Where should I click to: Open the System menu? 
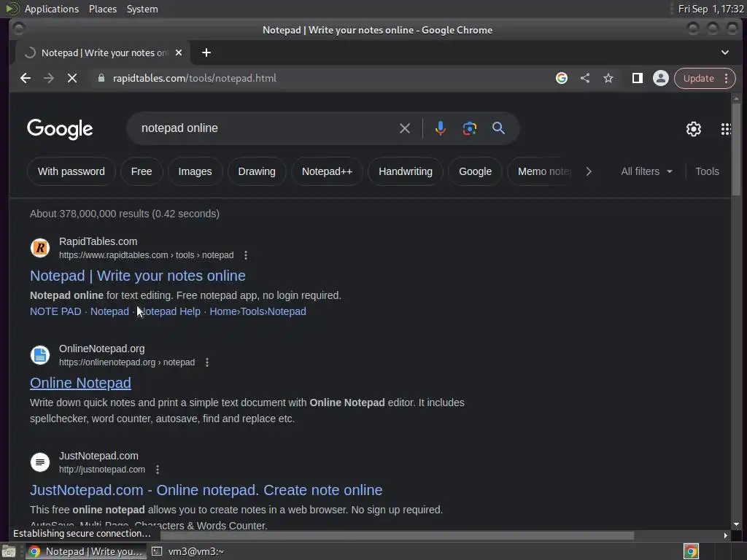pyautogui.click(x=142, y=9)
